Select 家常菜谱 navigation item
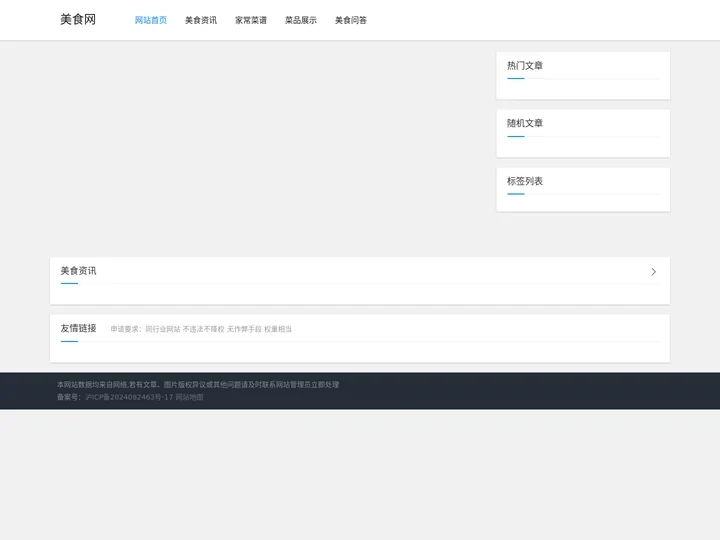Viewport: 720px width, 540px height. 251,20
